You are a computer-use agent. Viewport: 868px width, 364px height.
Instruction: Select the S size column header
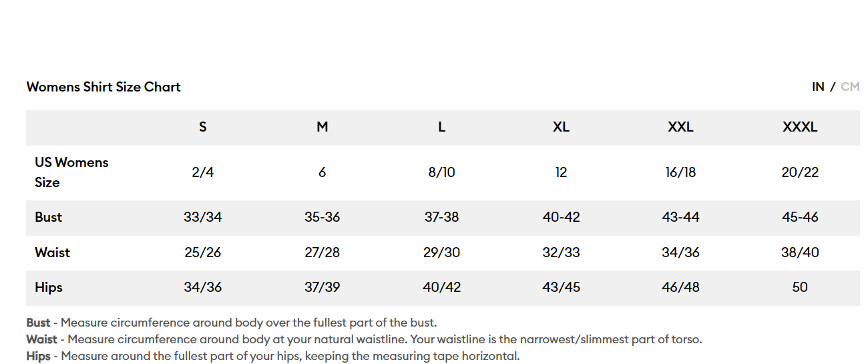(203, 127)
